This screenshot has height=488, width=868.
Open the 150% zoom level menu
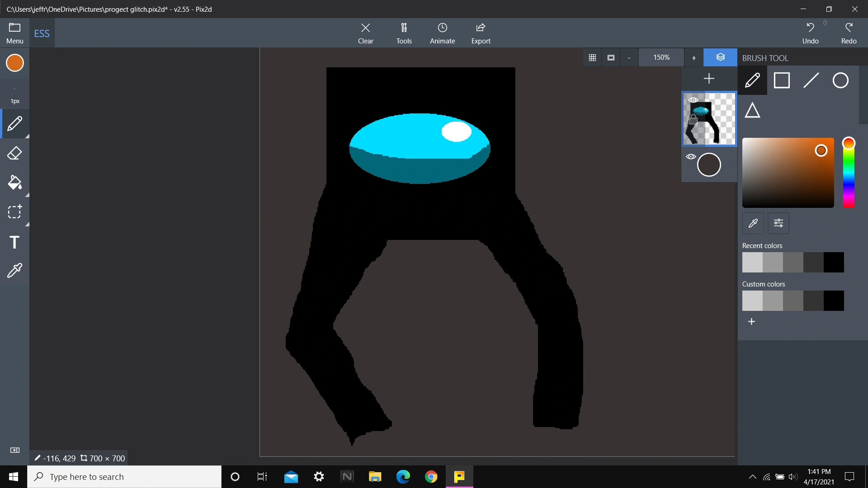(661, 57)
